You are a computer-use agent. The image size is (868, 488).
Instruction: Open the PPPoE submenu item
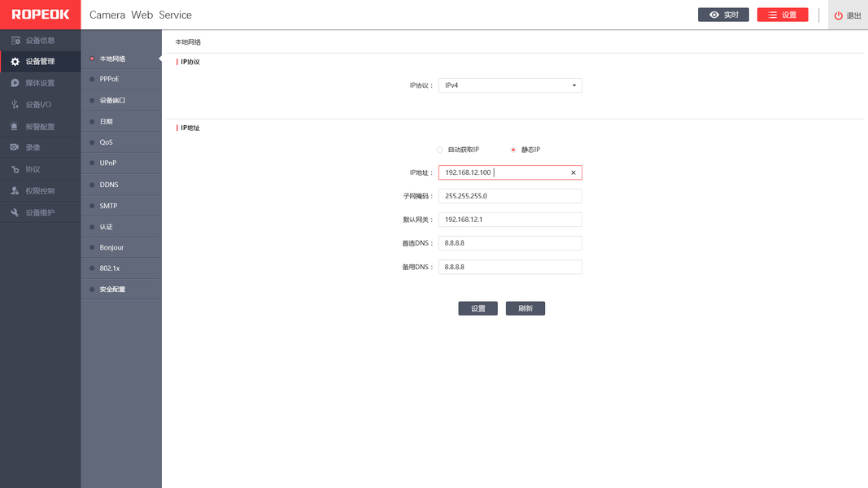point(121,79)
